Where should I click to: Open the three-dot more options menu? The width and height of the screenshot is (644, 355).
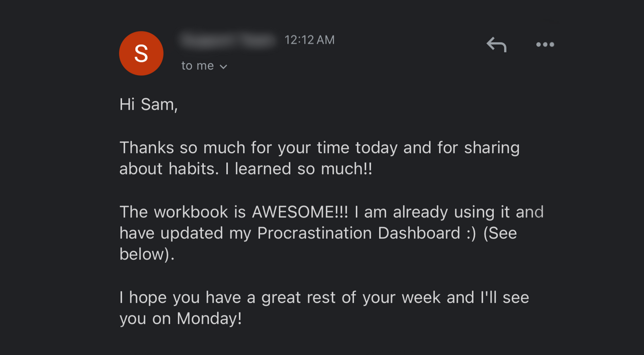click(545, 45)
